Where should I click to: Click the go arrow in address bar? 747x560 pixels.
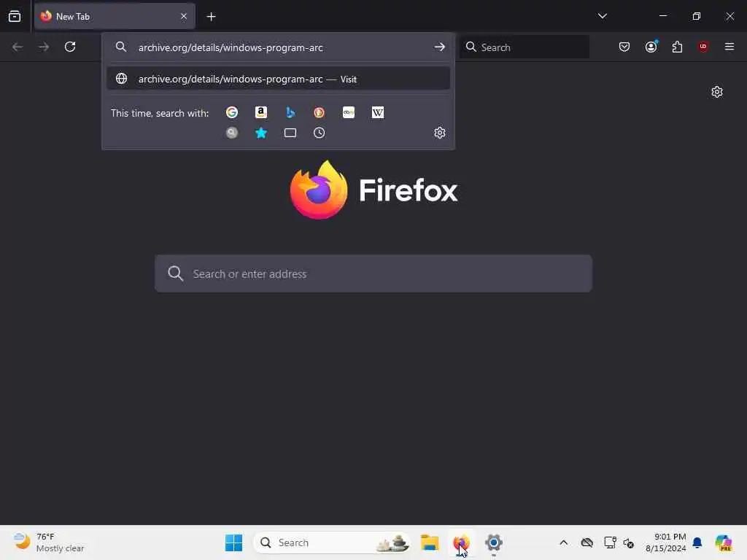tap(439, 47)
